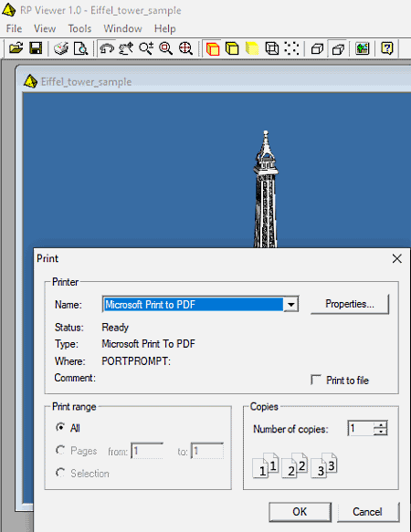The image size is (411, 532).
Task: Open Print Preview from the toolbar
Action: pos(81,48)
